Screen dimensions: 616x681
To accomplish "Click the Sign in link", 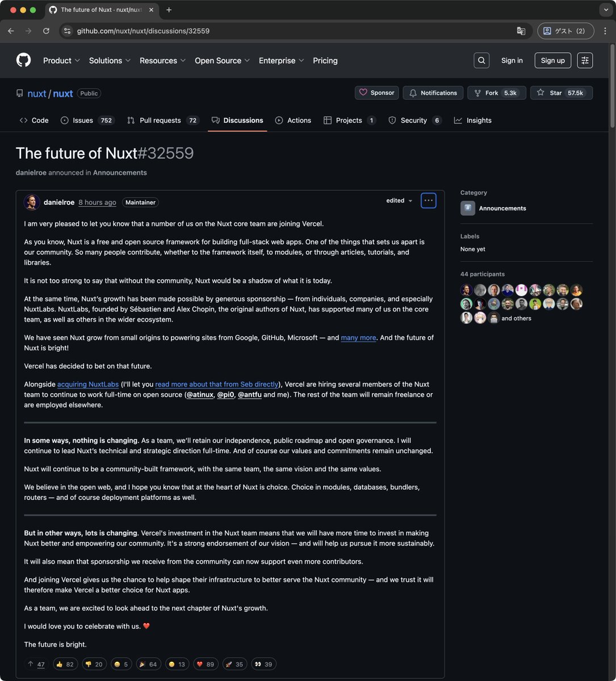I will point(512,60).
